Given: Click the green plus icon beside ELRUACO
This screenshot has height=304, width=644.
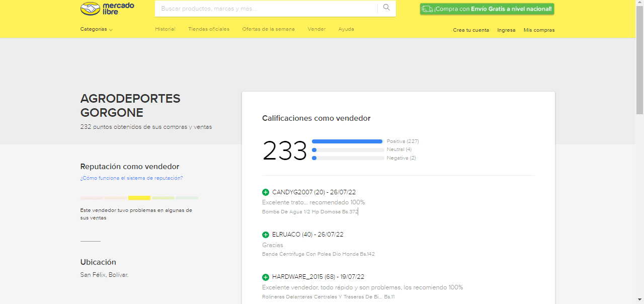Looking at the screenshot, I should [266, 235].
